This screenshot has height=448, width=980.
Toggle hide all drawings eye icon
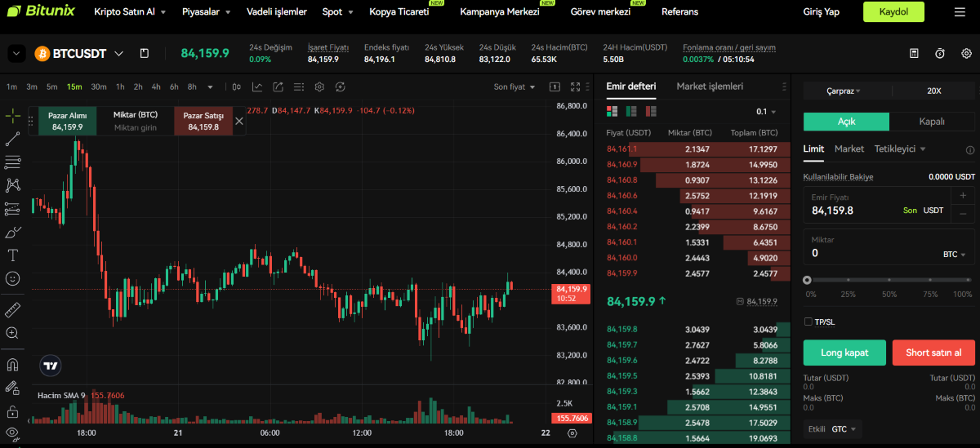click(x=12, y=432)
